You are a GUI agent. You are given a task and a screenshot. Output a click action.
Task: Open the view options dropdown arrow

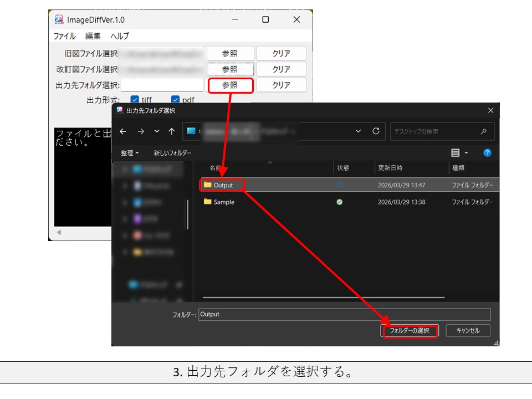(465, 152)
